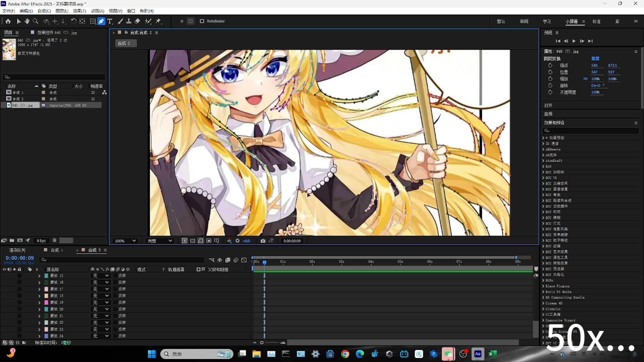Viewport: 644px width, 362px height.
Task: Select the Pen tool
Action: pos(101,21)
